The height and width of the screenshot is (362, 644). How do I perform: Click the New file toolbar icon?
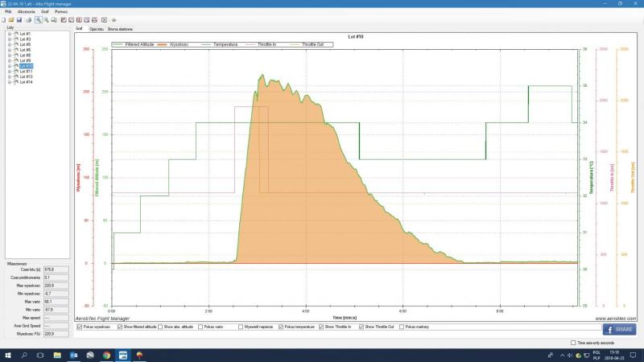pyautogui.click(x=5, y=19)
